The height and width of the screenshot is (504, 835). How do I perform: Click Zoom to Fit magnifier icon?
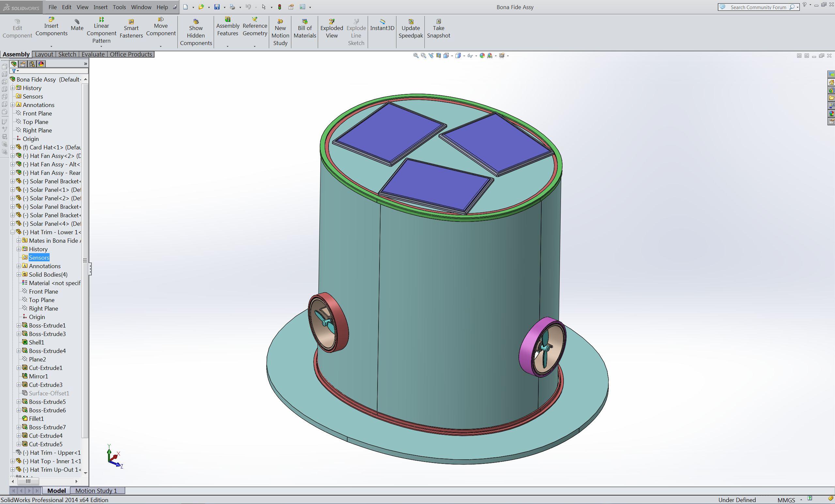(416, 55)
